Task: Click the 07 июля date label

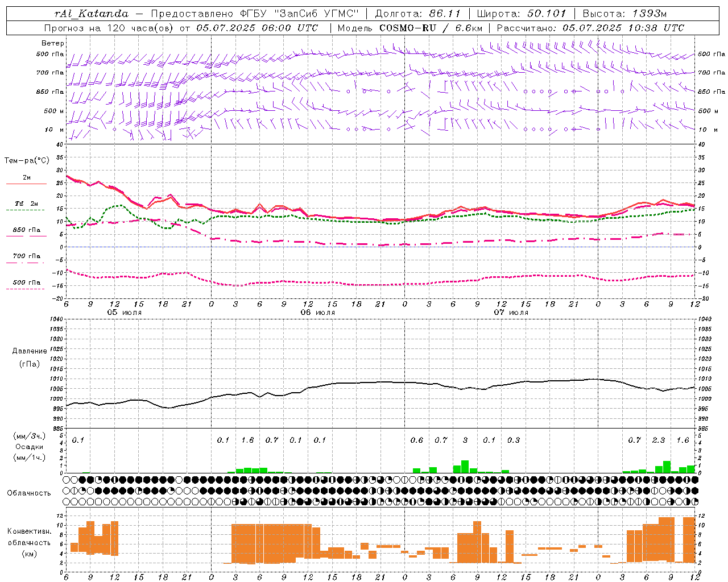Action: tap(511, 313)
